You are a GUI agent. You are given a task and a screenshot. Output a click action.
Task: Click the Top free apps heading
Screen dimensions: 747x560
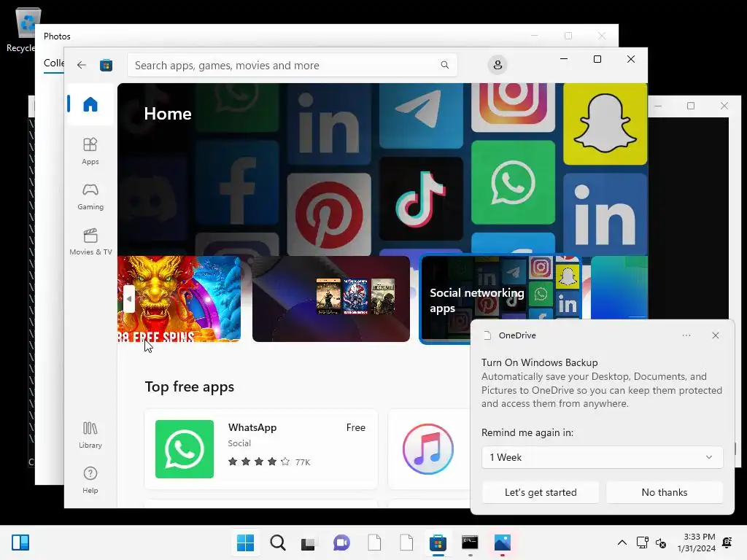coord(190,386)
